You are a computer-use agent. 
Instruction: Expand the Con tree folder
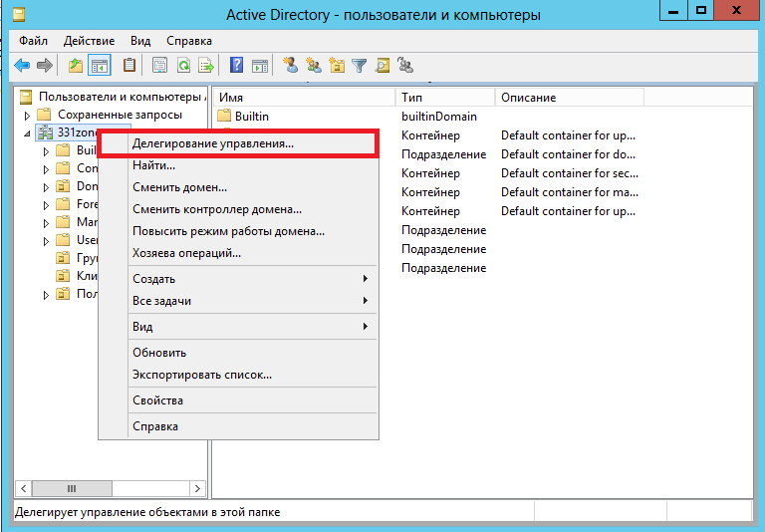[46, 169]
